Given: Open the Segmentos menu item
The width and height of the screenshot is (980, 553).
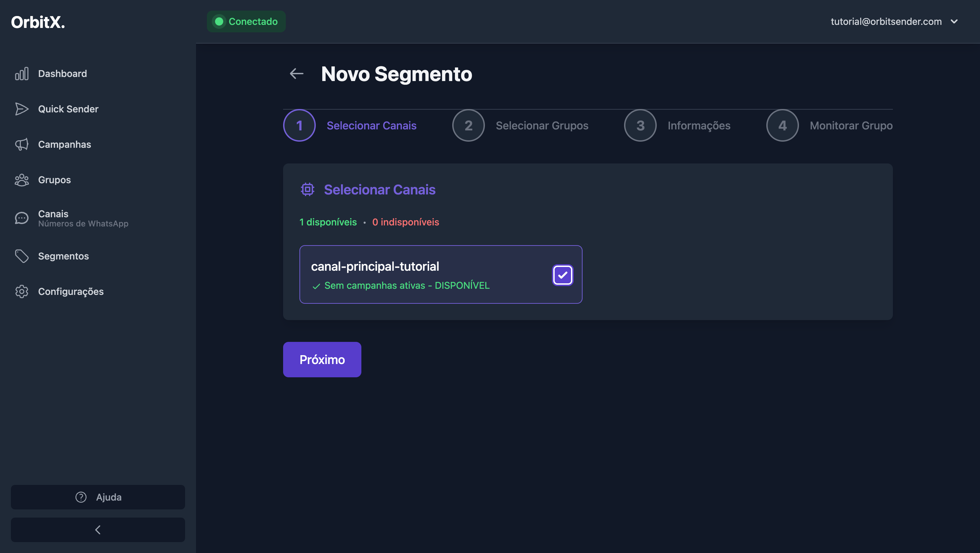Looking at the screenshot, I should pos(64,256).
